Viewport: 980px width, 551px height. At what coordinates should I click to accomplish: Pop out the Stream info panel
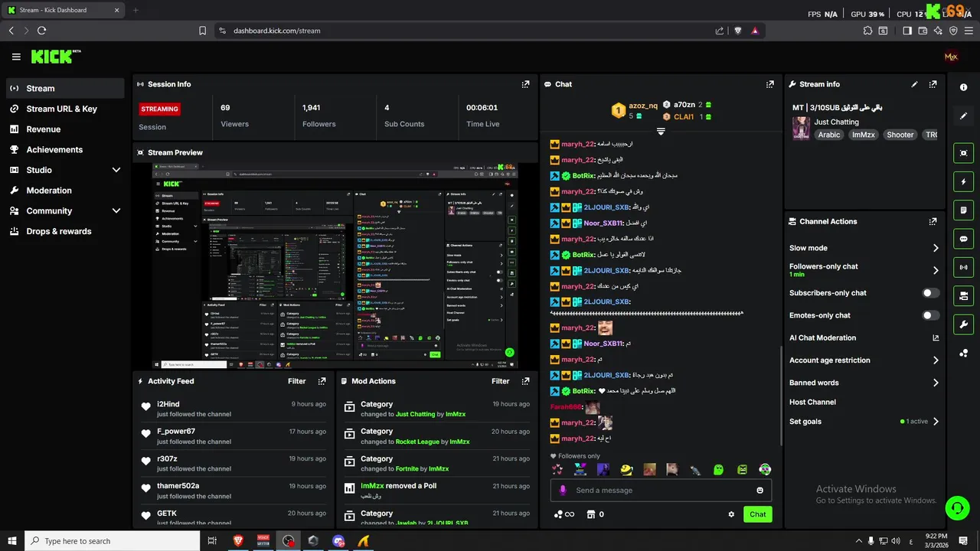coord(933,84)
